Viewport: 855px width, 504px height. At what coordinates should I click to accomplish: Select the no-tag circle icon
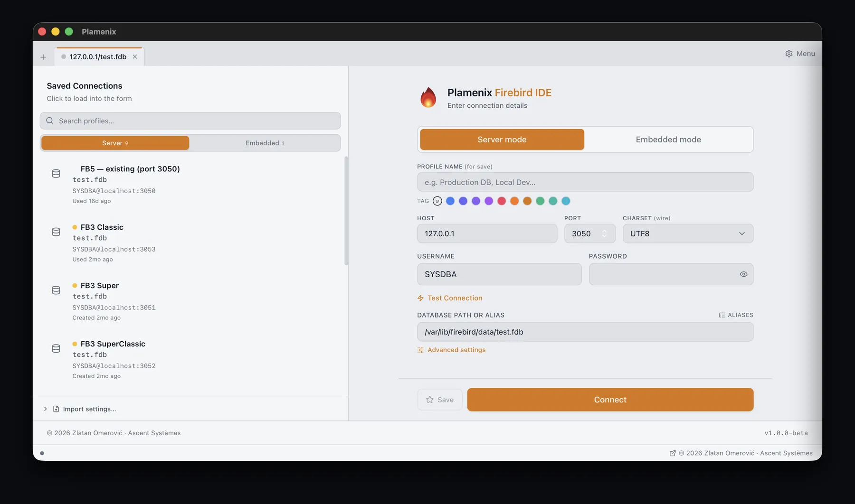click(437, 201)
